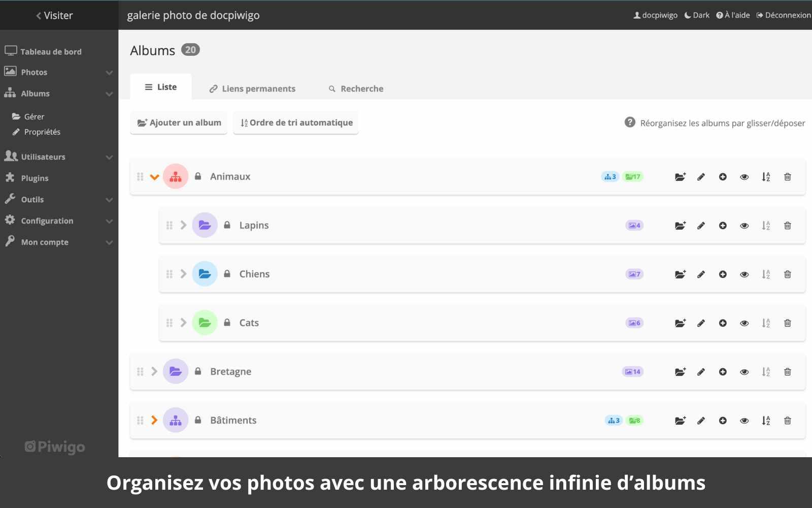The width and height of the screenshot is (812, 508).
Task: Click the help question mark near Réorganisez les albums
Action: [x=630, y=122]
